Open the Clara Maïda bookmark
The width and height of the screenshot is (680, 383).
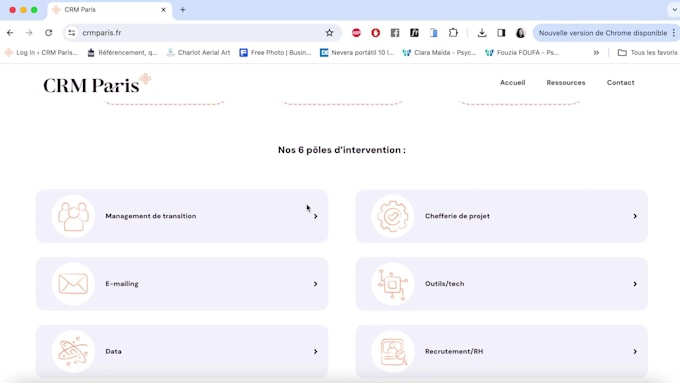point(439,52)
